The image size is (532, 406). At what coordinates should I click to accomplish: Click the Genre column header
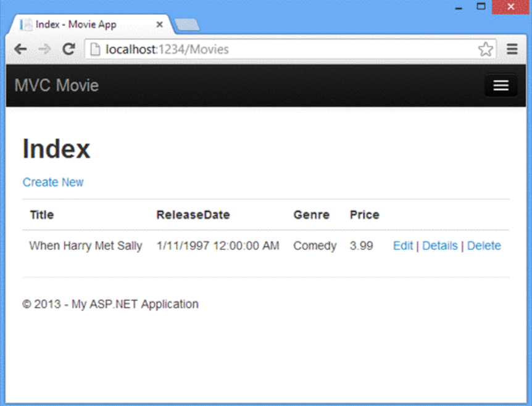tap(311, 215)
